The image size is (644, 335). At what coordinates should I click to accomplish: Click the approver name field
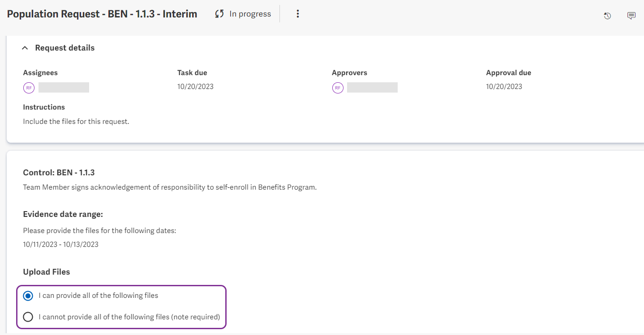point(373,87)
